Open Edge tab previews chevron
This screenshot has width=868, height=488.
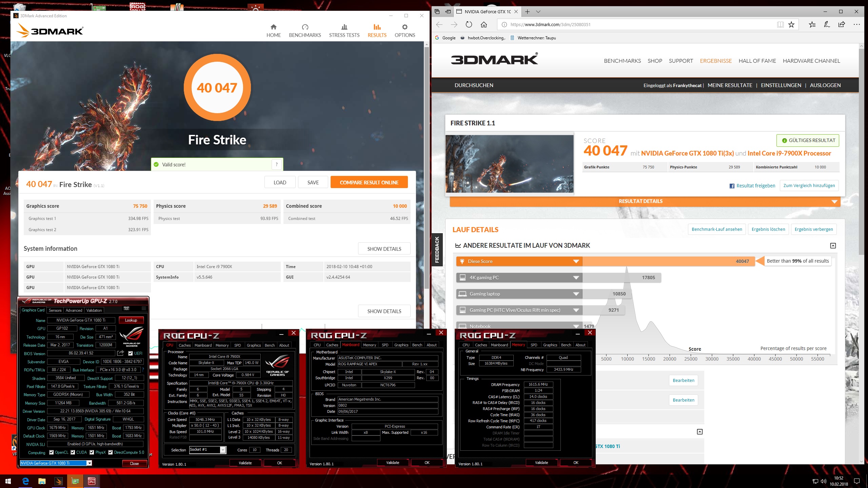(x=538, y=12)
